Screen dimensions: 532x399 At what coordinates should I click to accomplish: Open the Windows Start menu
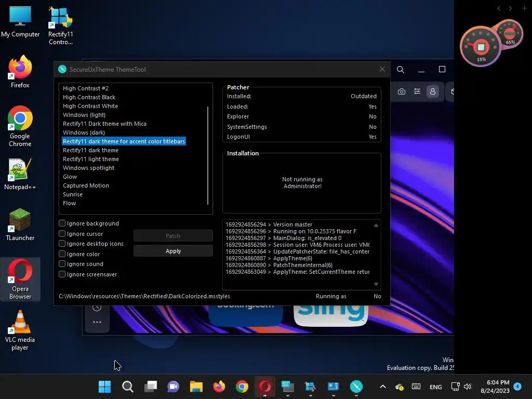coord(104,387)
